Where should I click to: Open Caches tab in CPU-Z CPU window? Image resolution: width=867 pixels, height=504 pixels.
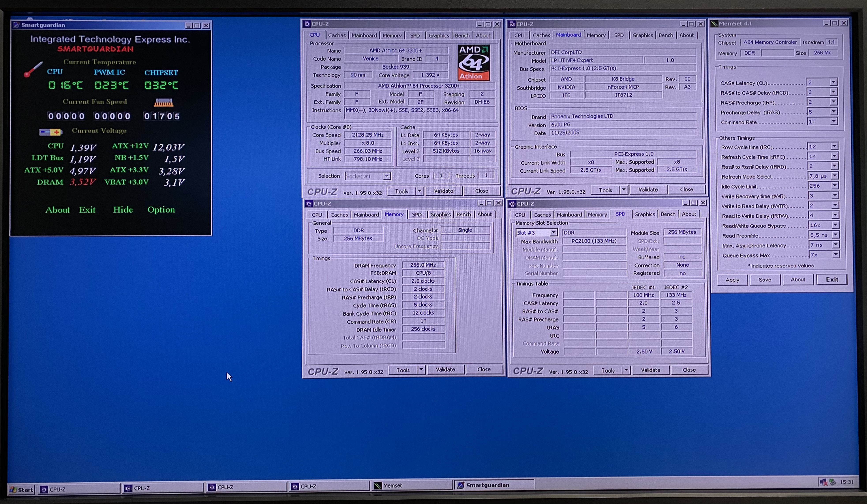336,35
